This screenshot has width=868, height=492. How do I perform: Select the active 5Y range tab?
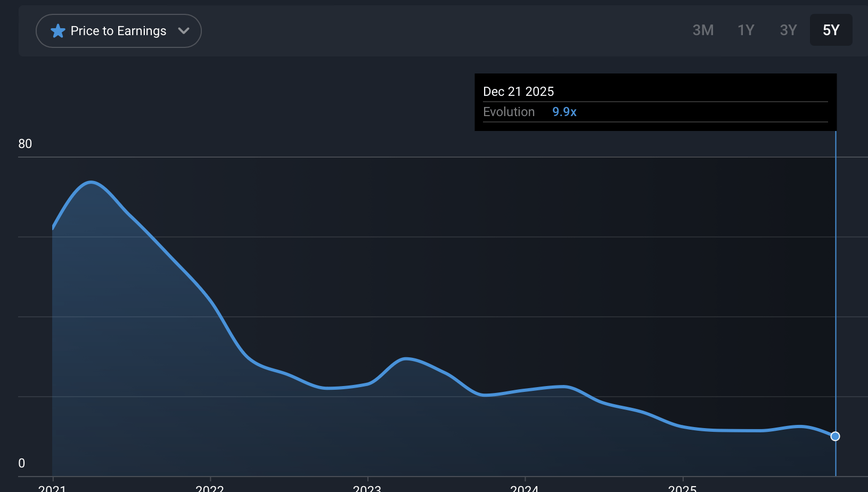click(831, 30)
